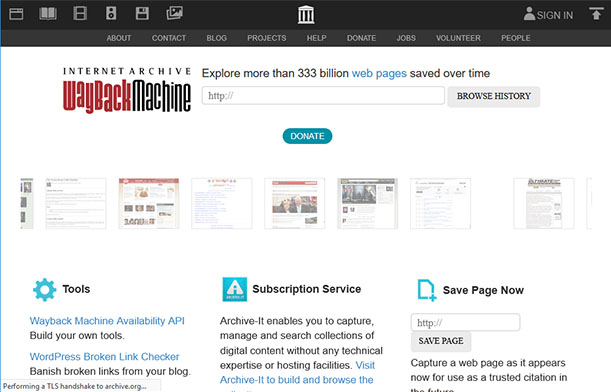This screenshot has width=611, height=392.
Task: Click the TLS handshake status bar text
Action: coord(75,386)
